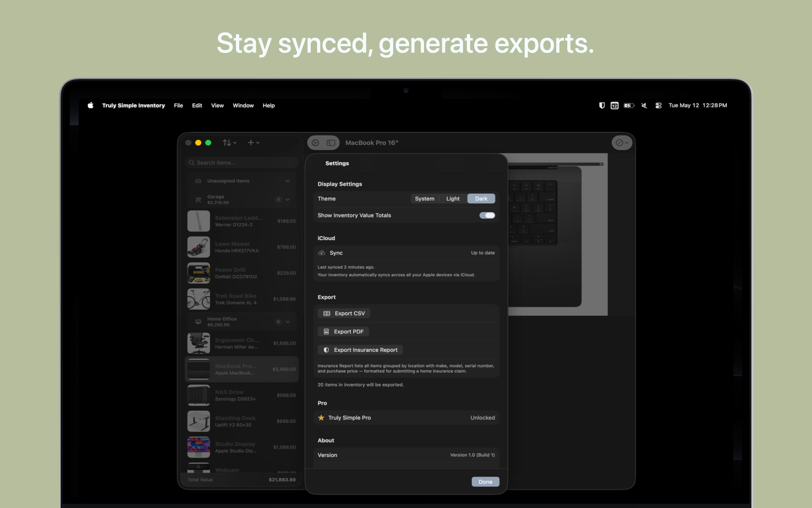Click the date and time display
This screenshot has width=812, height=508.
698,105
